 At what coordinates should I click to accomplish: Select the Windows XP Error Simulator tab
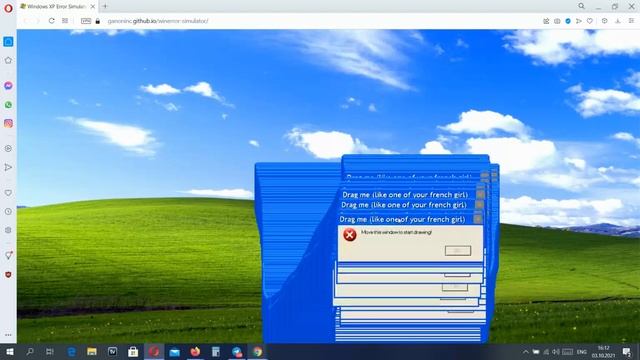(x=58, y=7)
